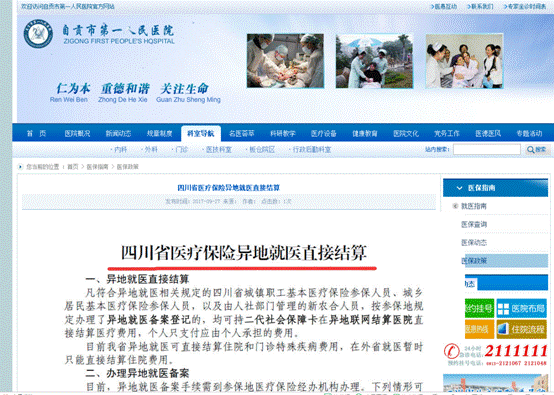Image resolution: width=554 pixels, height=395 pixels.
Task: Click the slogan 仁为本
Action: 73,88
